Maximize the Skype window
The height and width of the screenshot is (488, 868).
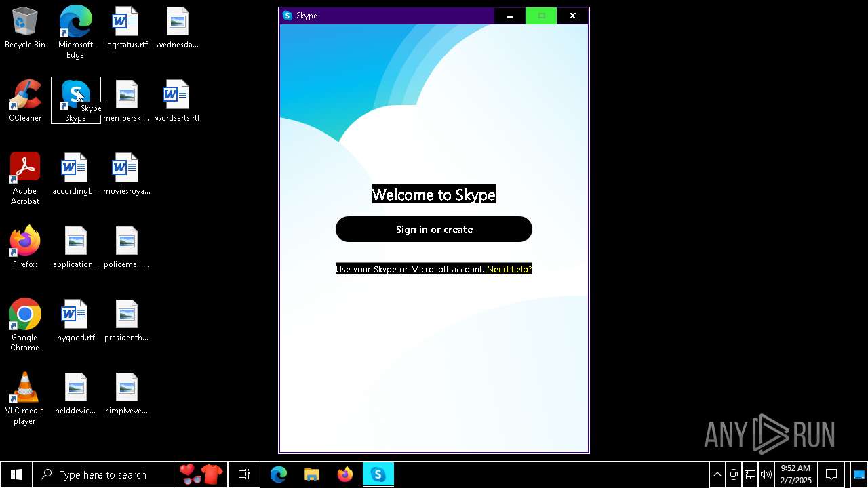541,16
